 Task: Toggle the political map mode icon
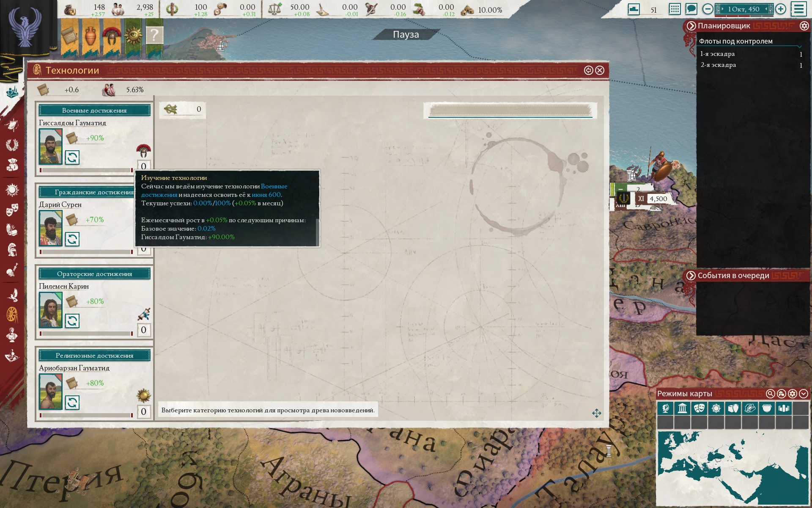[665, 409]
